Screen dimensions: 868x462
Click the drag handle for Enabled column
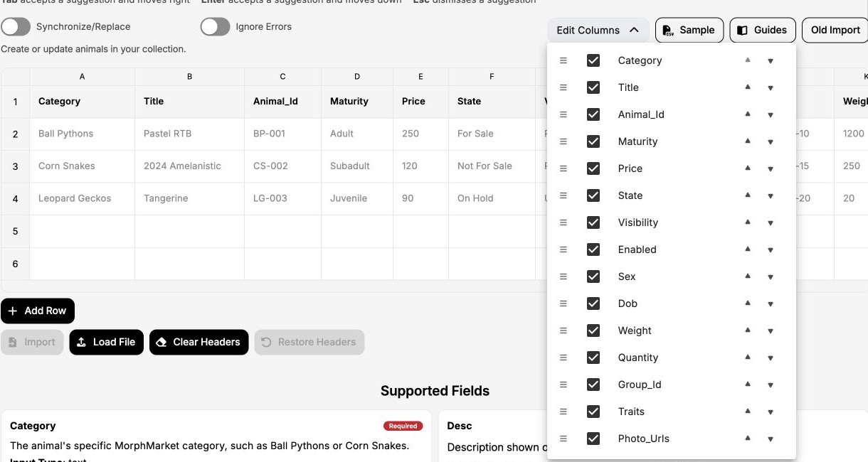563,249
